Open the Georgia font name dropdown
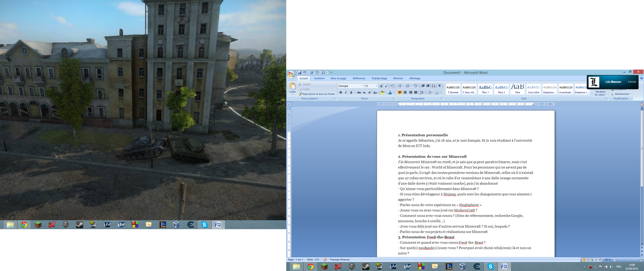 point(363,86)
